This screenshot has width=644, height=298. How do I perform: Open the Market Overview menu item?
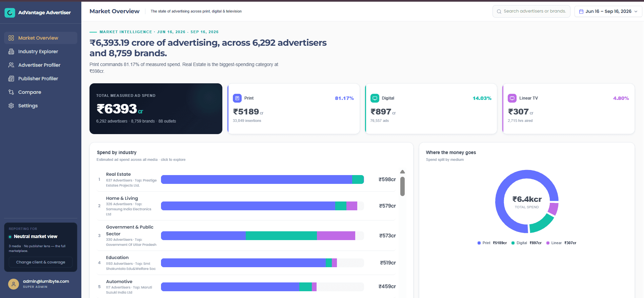[x=41, y=38]
